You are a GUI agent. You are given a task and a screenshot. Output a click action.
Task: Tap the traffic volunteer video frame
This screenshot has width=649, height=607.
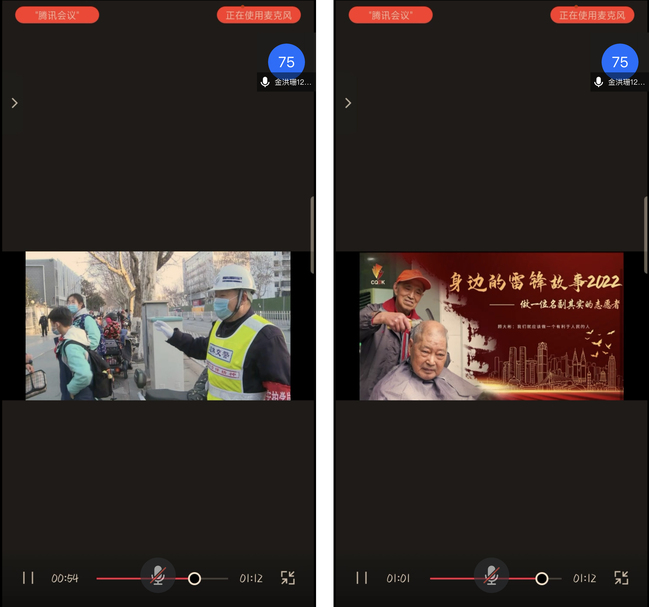(157, 326)
